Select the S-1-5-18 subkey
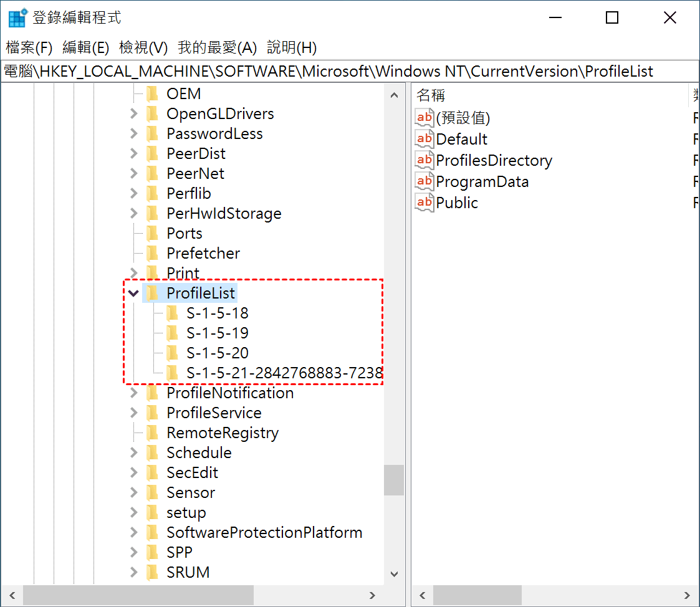 218,313
